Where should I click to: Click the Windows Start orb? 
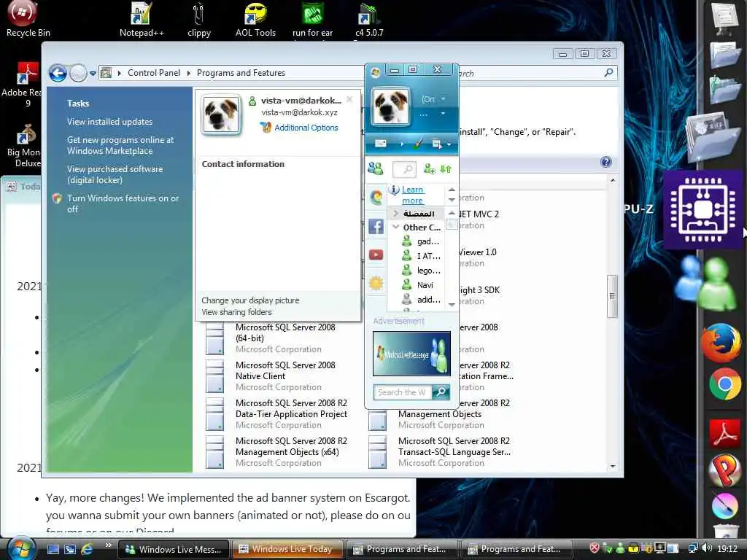pyautogui.click(x=21, y=548)
